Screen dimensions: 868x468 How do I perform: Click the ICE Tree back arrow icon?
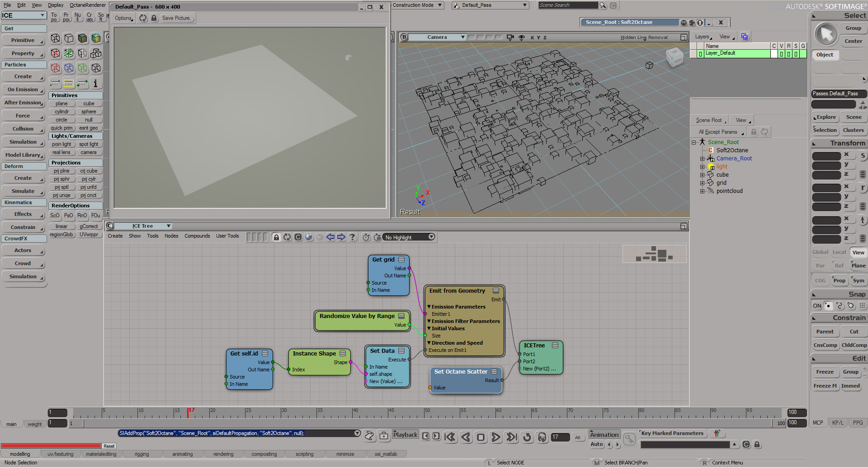click(330, 237)
